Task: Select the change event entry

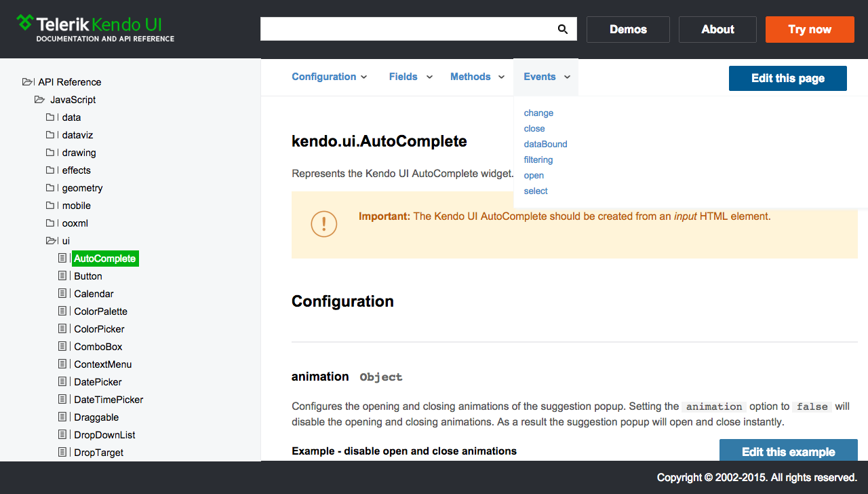Action: pos(538,113)
